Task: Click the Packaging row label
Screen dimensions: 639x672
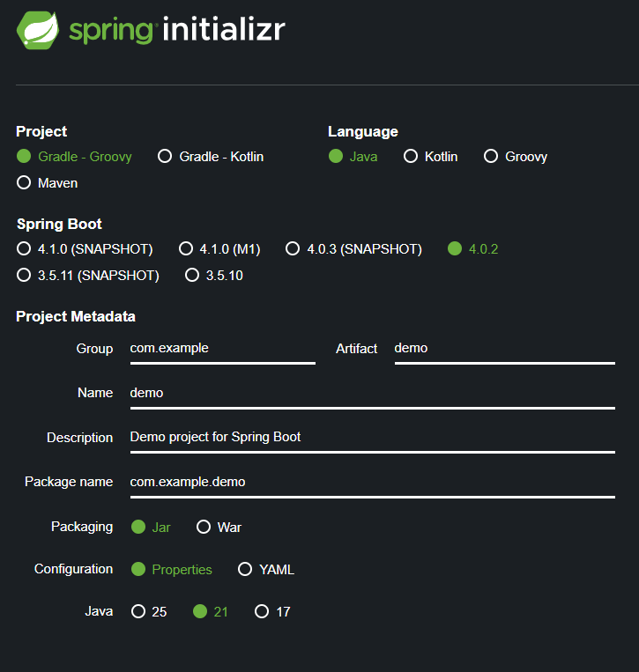Action: tap(82, 528)
